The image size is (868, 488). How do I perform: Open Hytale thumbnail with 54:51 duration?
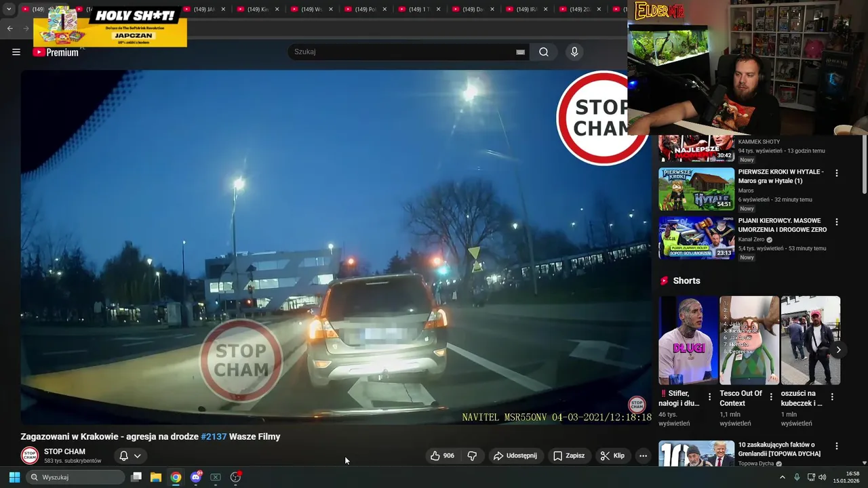click(696, 189)
